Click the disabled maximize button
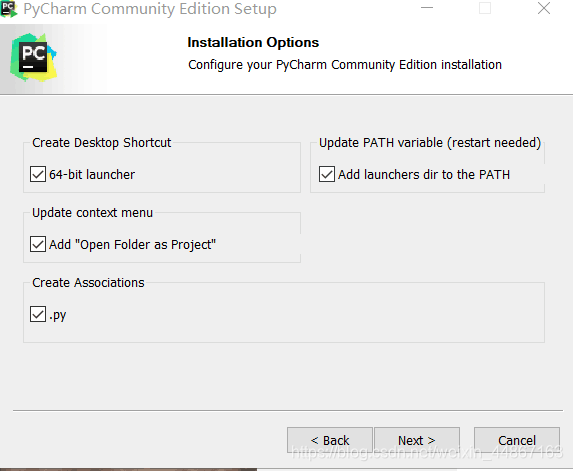573x471 pixels. coord(485,8)
